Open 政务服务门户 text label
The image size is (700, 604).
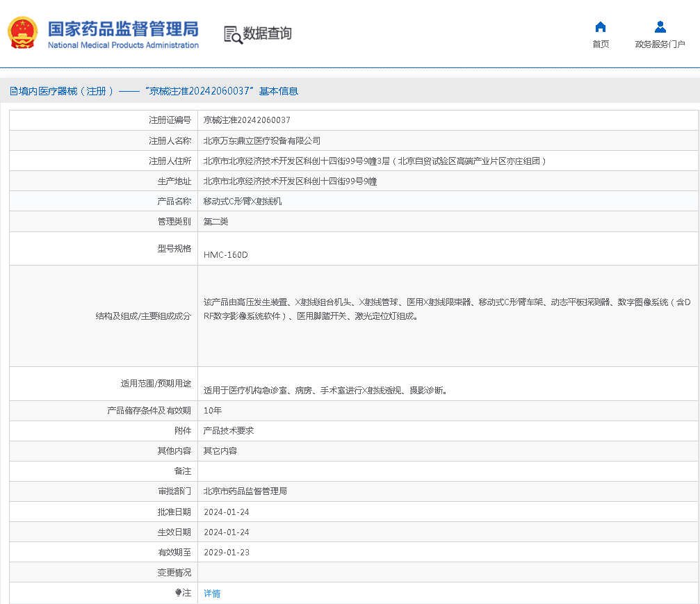pos(660,44)
